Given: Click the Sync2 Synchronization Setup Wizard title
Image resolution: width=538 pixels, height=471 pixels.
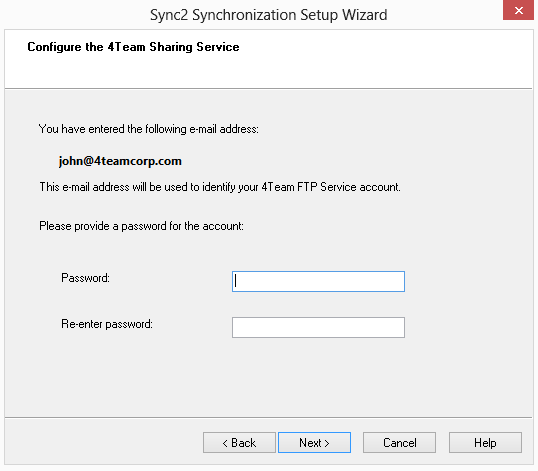Looking at the screenshot, I should click(269, 15).
